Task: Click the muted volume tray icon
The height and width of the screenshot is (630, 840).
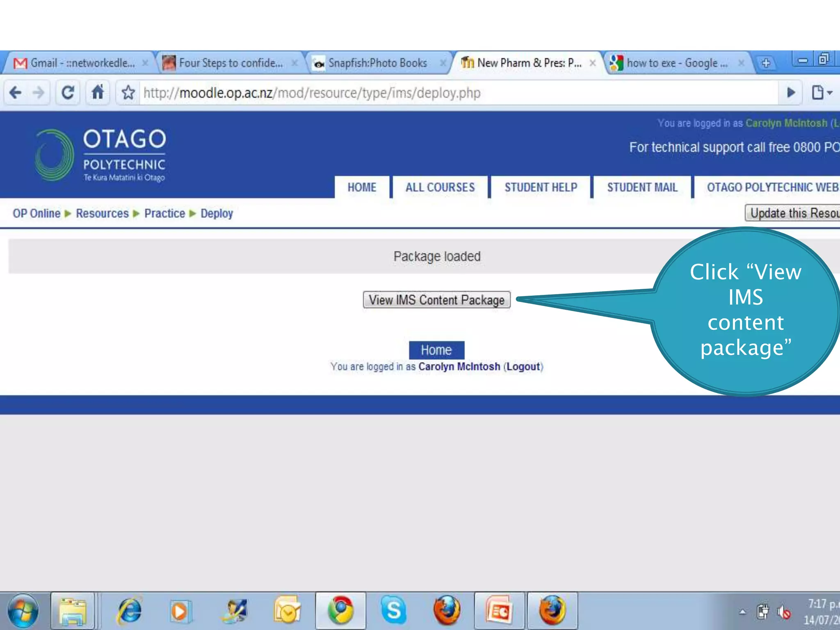Action: pyautogui.click(x=784, y=612)
